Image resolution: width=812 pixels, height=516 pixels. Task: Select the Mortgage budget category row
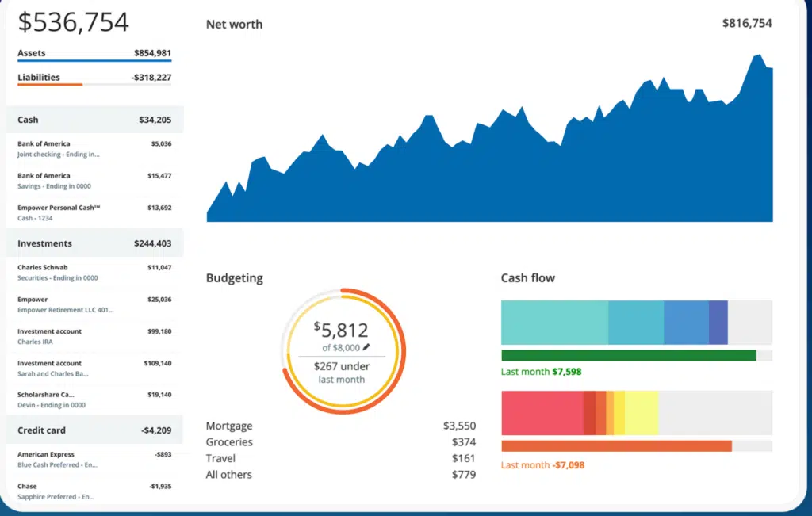pyautogui.click(x=340, y=426)
